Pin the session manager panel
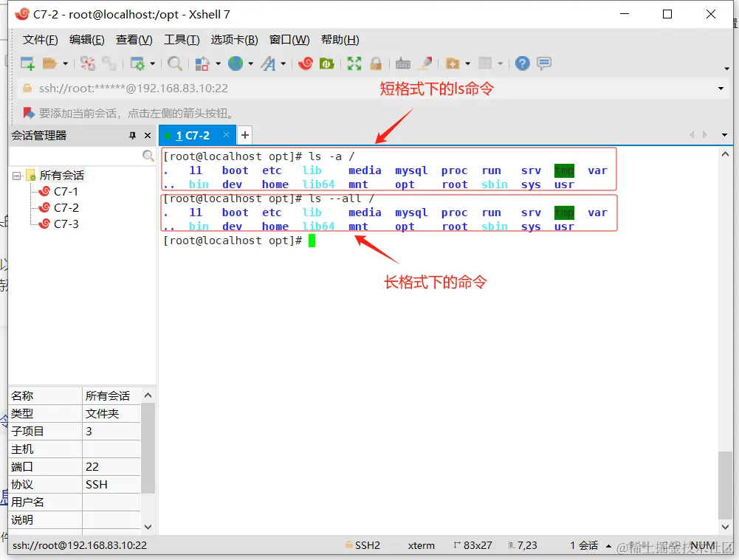 (x=132, y=136)
